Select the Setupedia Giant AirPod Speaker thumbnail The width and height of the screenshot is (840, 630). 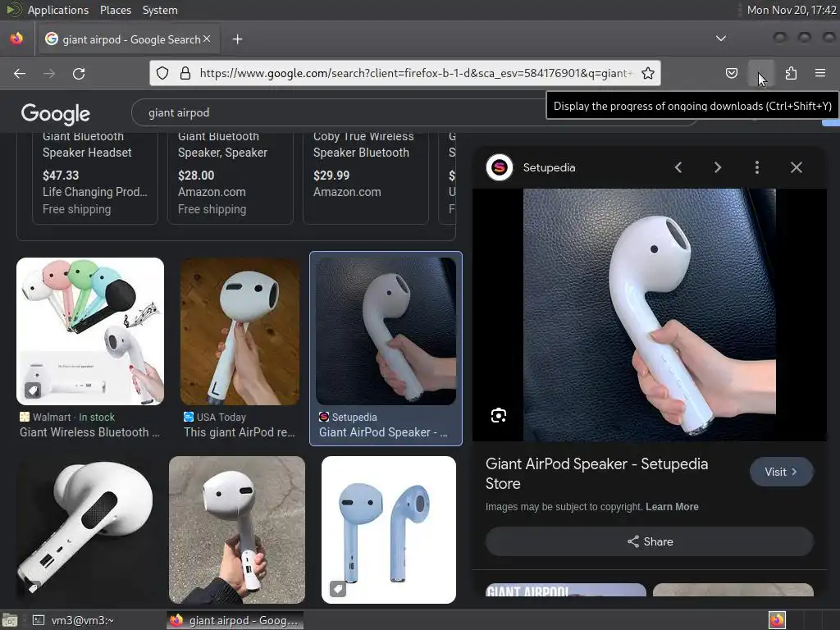click(x=386, y=331)
